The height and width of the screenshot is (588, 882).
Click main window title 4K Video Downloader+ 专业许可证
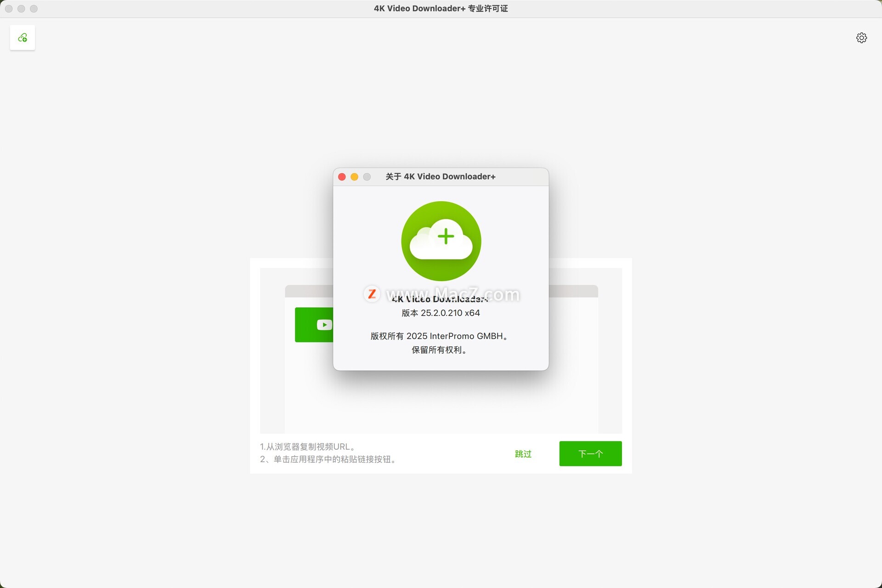click(441, 9)
